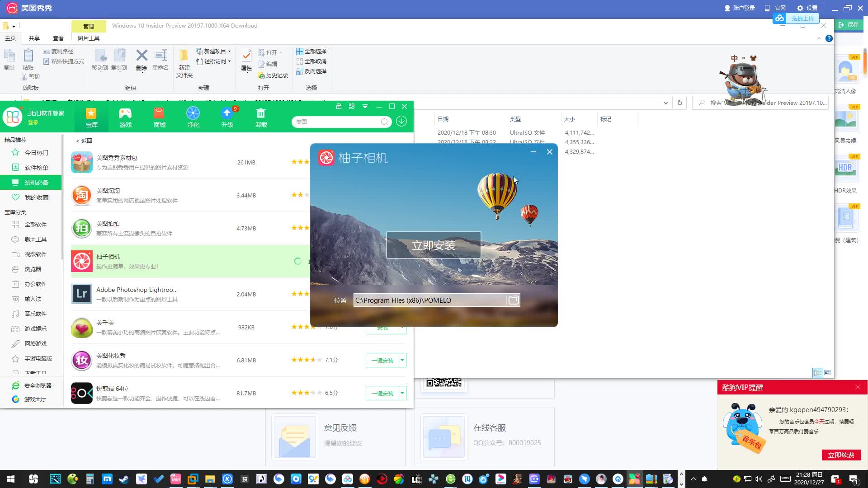The image size is (868, 488).
Task: Click the install path field in 柚子相机
Action: pyautogui.click(x=429, y=300)
